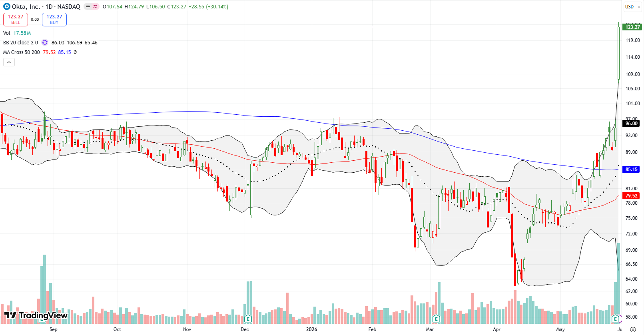This screenshot has width=644, height=335.
Task: Select the BB 20 close 2 0 legend
Action: [20, 42]
